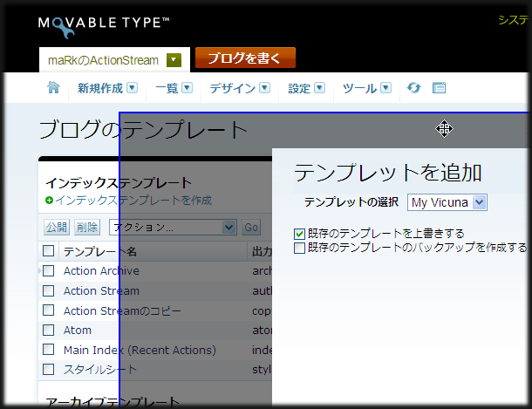
Task: Click green plus icon for インデックステンプレートを作成
Action: click(x=49, y=201)
